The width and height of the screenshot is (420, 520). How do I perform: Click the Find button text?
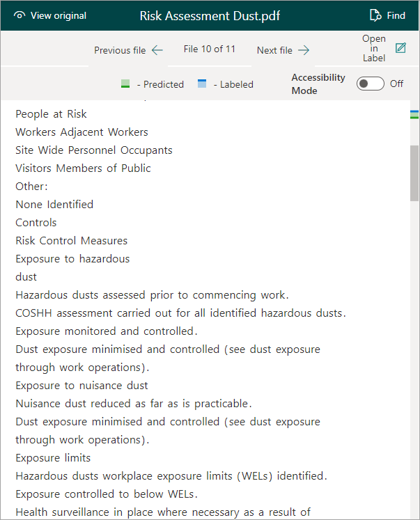pos(396,15)
